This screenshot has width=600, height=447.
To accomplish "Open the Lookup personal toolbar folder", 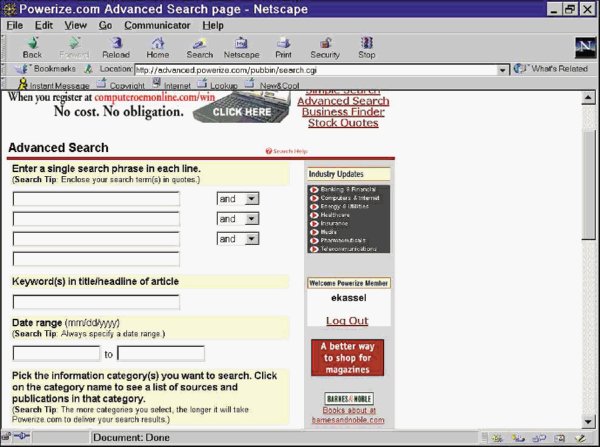I will (x=217, y=85).
